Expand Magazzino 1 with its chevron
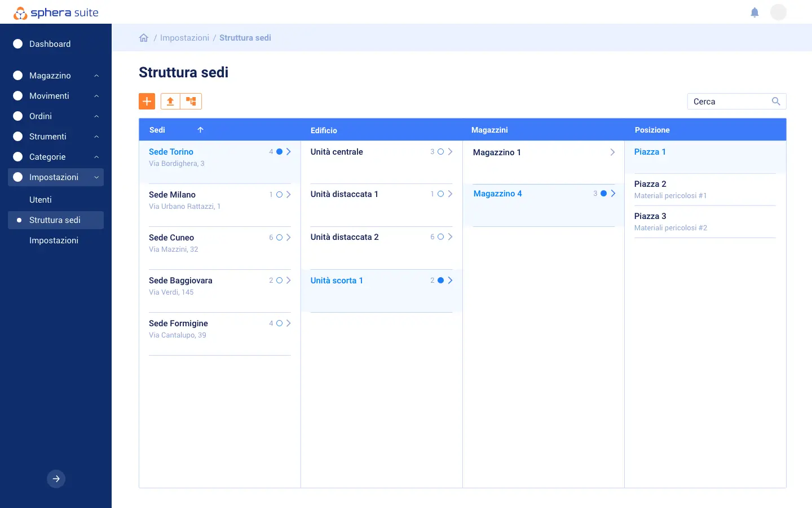This screenshot has width=812, height=508. pos(612,152)
